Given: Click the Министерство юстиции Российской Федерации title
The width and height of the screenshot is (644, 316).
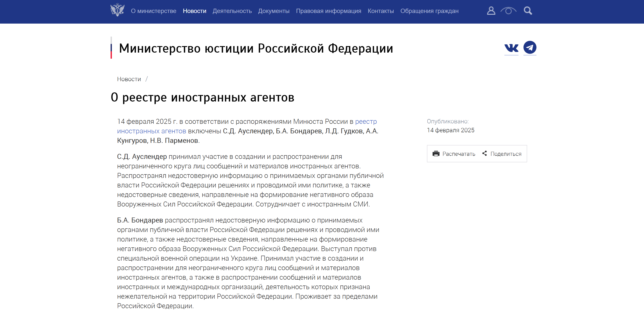Looking at the screenshot, I should [256, 48].
